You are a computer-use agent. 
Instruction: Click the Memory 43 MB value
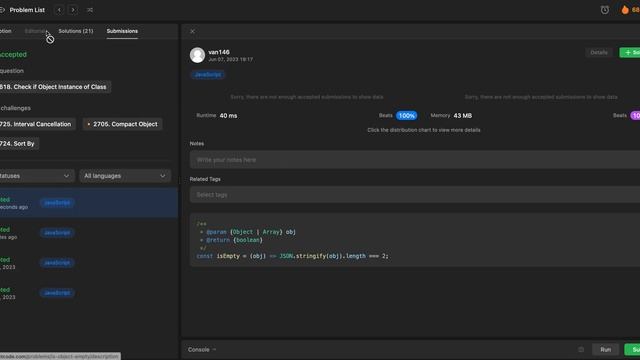(462, 116)
